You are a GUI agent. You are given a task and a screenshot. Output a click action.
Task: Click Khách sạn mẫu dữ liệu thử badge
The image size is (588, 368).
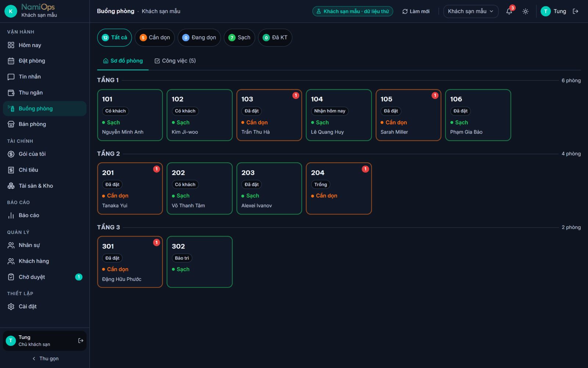point(353,11)
